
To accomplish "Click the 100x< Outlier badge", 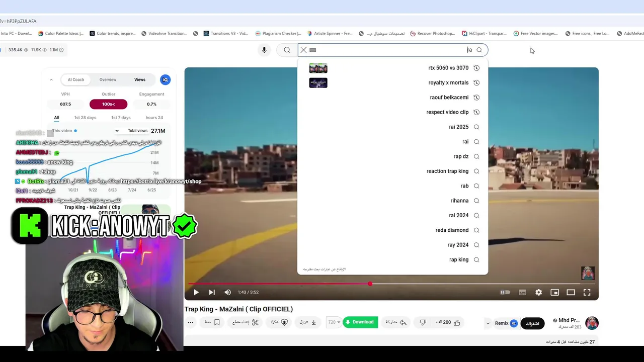I will tap(108, 104).
